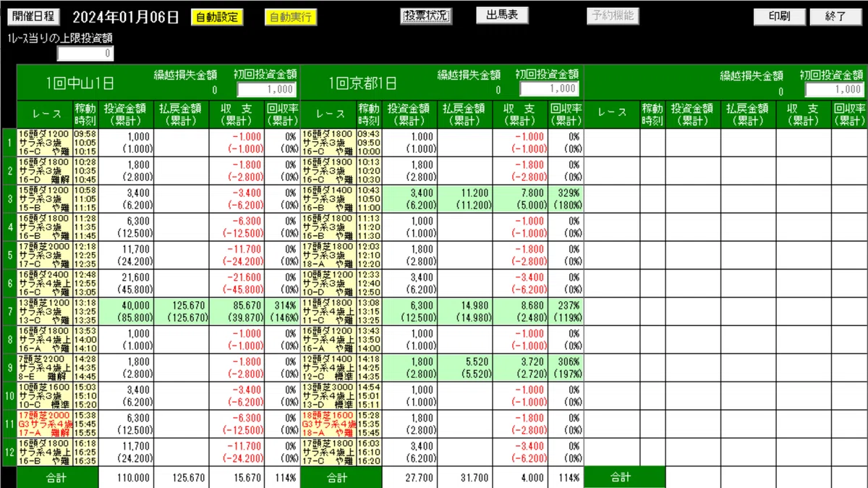Click the 合計 label under 京都 table
This screenshot has height=488, width=868.
coord(337,478)
